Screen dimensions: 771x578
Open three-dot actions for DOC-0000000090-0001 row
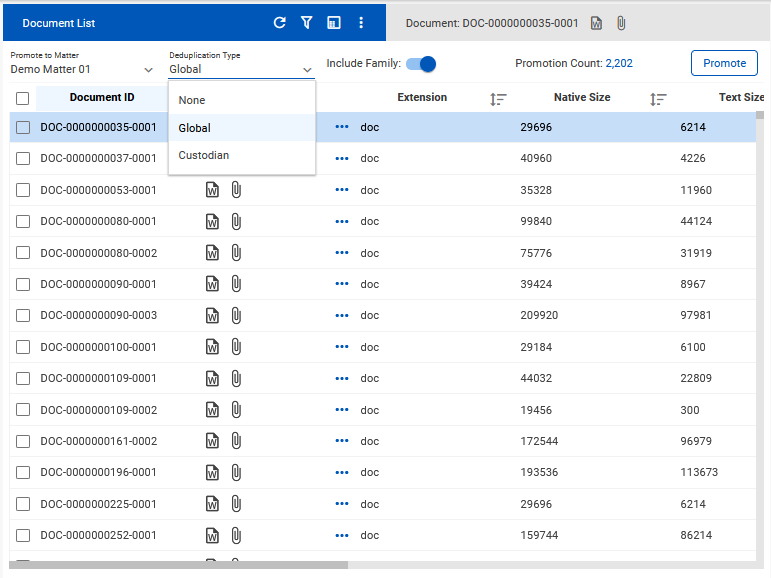coord(342,284)
